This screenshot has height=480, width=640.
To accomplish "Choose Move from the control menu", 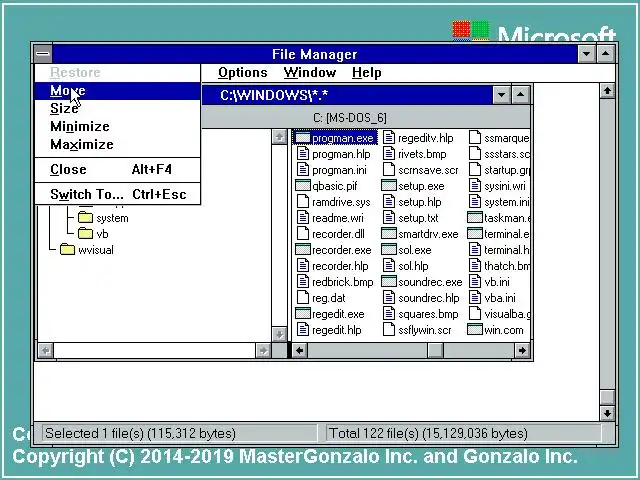I will click(118, 91).
